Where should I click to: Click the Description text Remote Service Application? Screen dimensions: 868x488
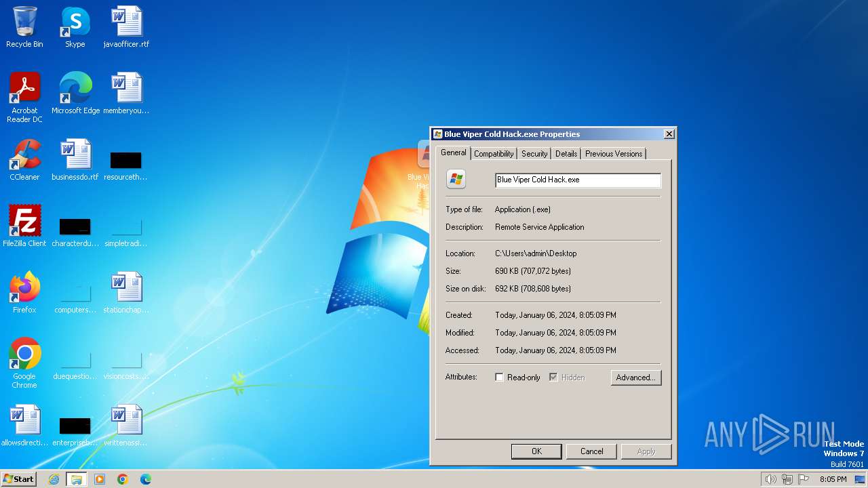point(540,227)
